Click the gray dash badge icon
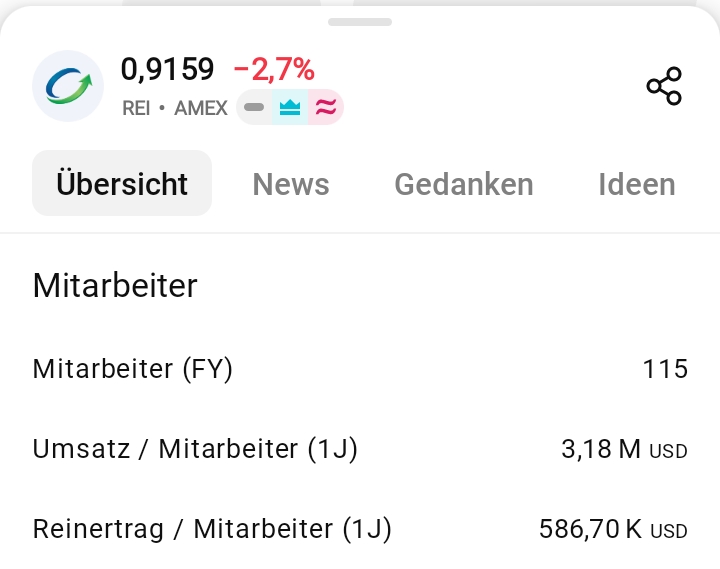This screenshot has height=569, width=720. (254, 107)
